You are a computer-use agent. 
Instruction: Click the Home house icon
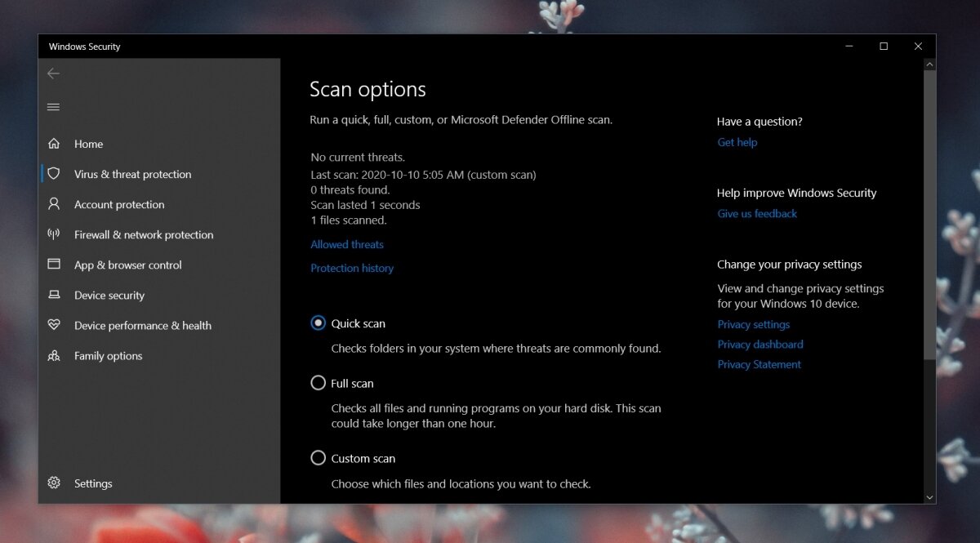[x=54, y=144]
